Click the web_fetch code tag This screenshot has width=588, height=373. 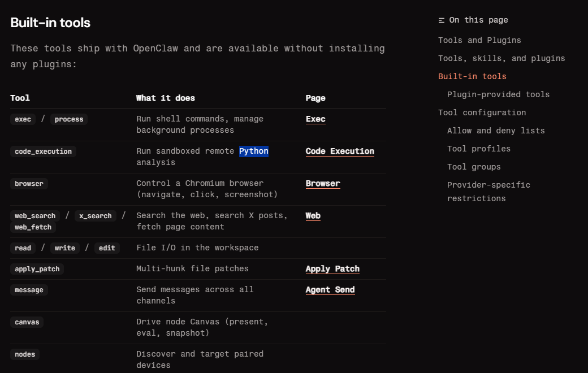33,227
